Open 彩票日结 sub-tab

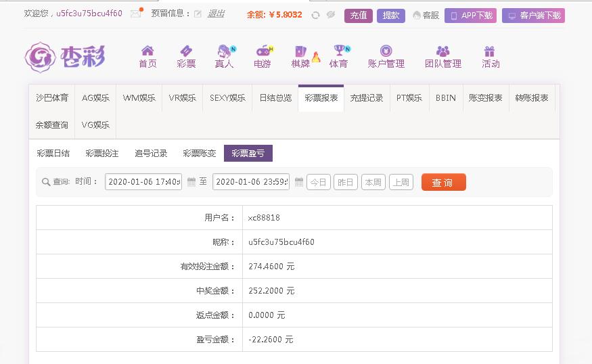click(x=53, y=154)
